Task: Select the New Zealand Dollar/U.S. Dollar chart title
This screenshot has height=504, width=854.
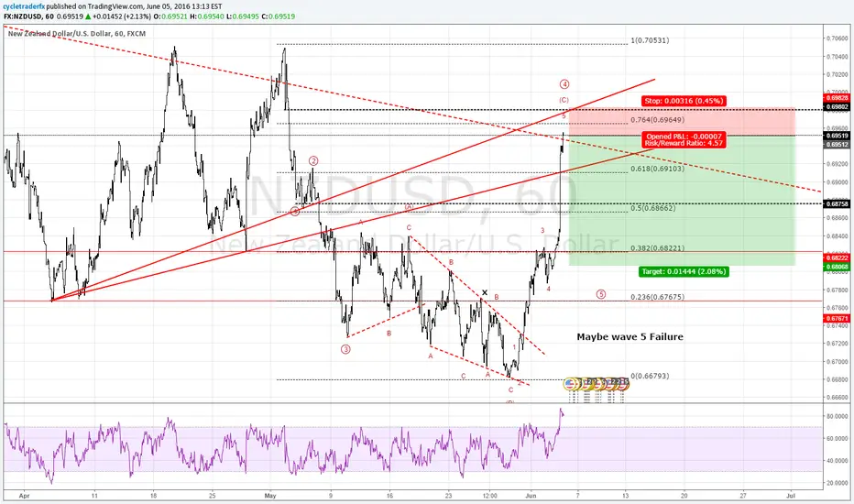Action: pos(77,34)
